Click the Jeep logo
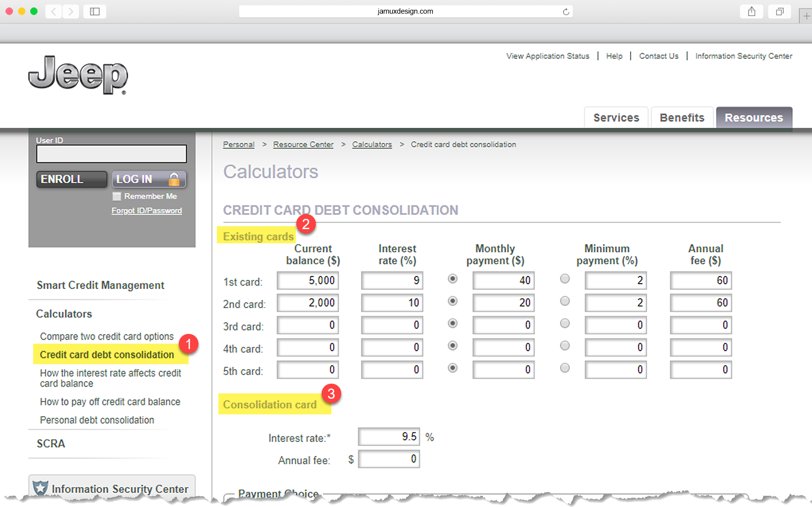The image size is (812, 507). [78, 75]
